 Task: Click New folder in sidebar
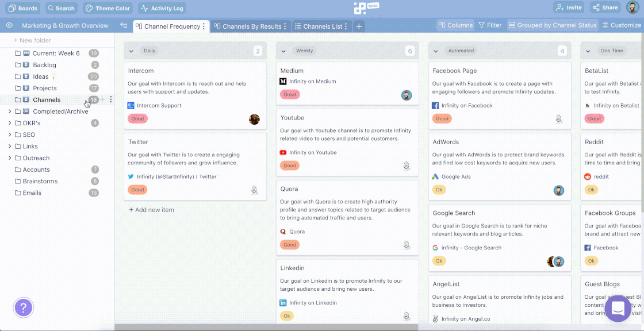[x=32, y=40]
